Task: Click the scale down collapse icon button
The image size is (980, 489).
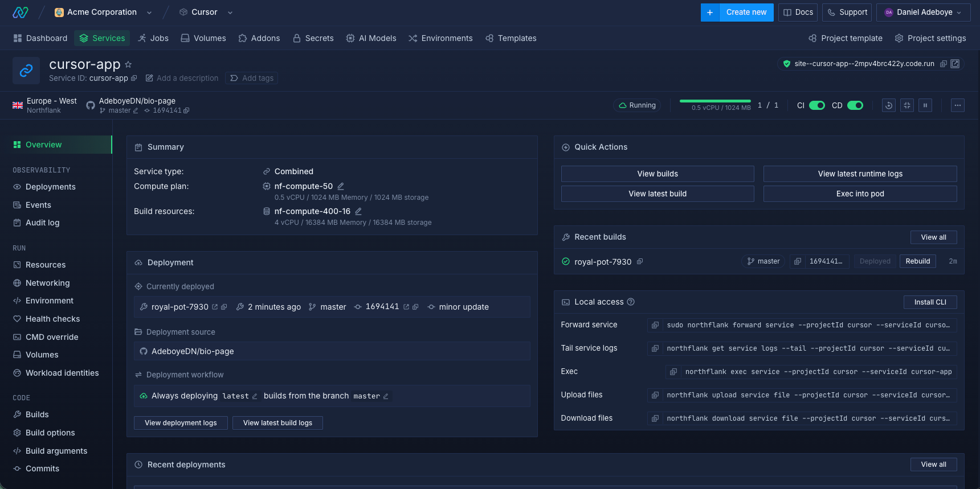Action: 907,105
